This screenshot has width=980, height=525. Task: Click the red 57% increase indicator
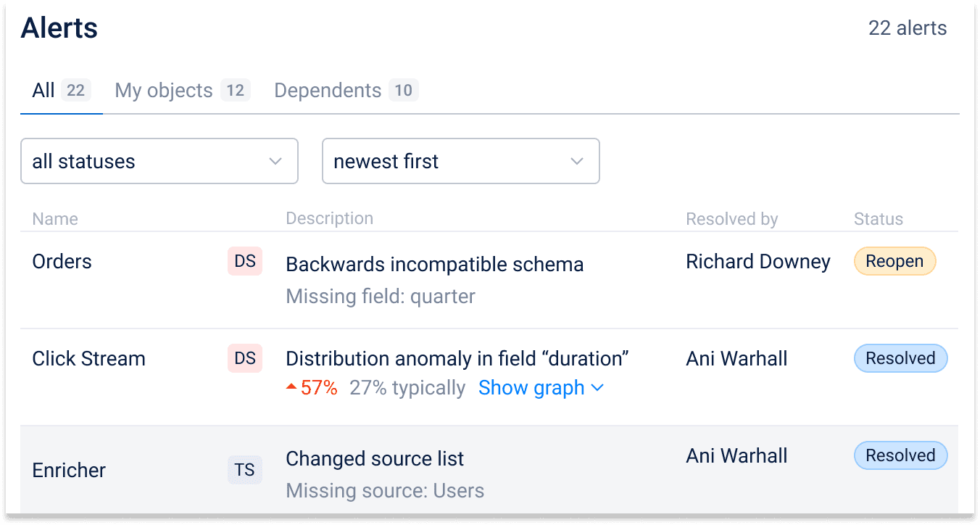312,388
